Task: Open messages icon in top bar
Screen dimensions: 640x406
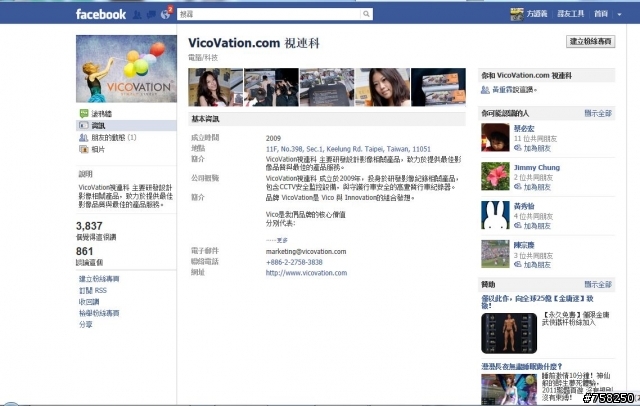Action: (151, 14)
